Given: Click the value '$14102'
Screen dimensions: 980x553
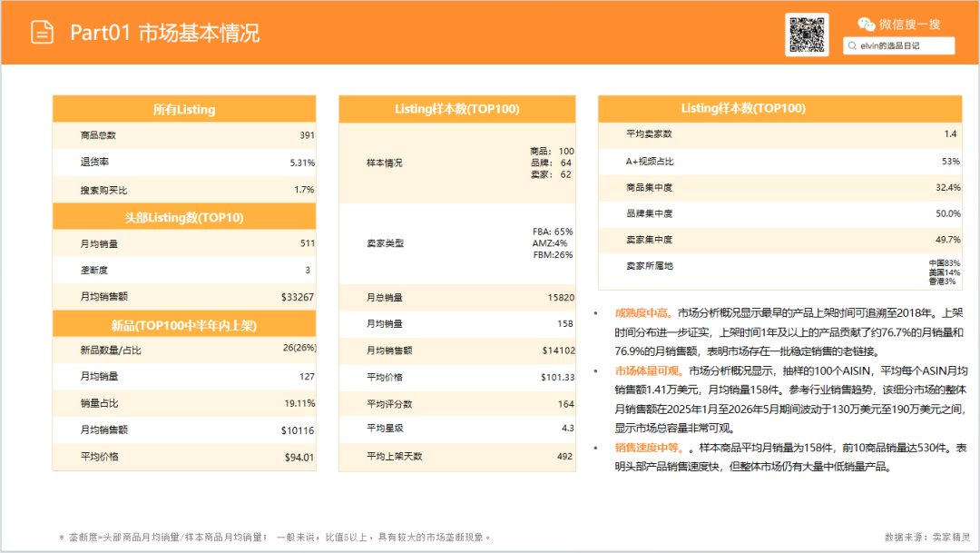Looking at the screenshot, I should point(559,351).
